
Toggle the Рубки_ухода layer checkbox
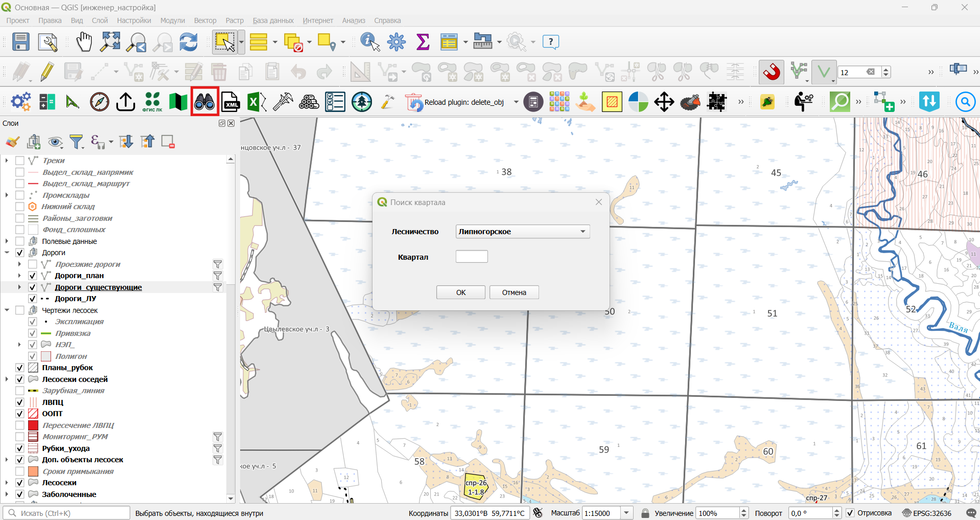pyautogui.click(x=20, y=448)
